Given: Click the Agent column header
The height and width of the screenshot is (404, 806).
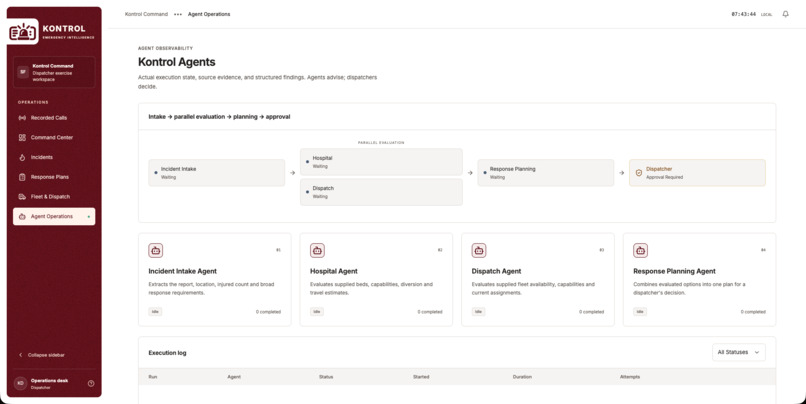Looking at the screenshot, I should click(234, 377).
